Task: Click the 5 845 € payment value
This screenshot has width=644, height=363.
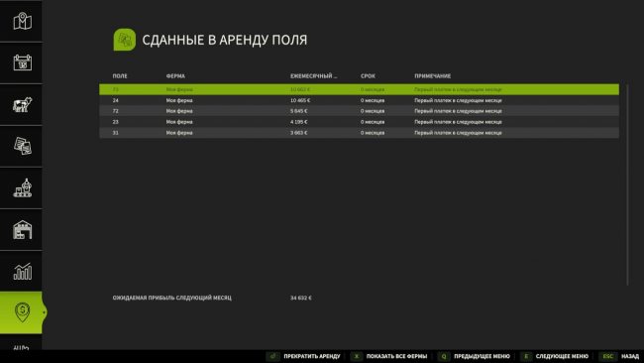Action: pos(298,111)
